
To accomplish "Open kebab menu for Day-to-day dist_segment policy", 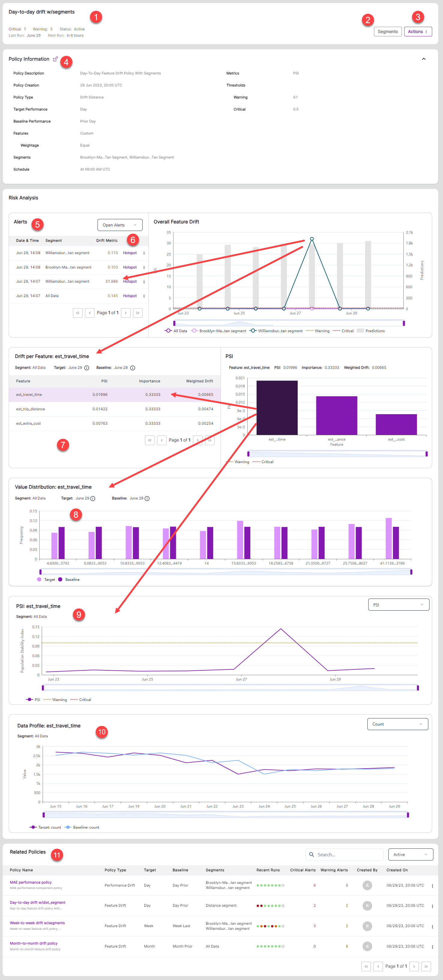I will [432, 906].
